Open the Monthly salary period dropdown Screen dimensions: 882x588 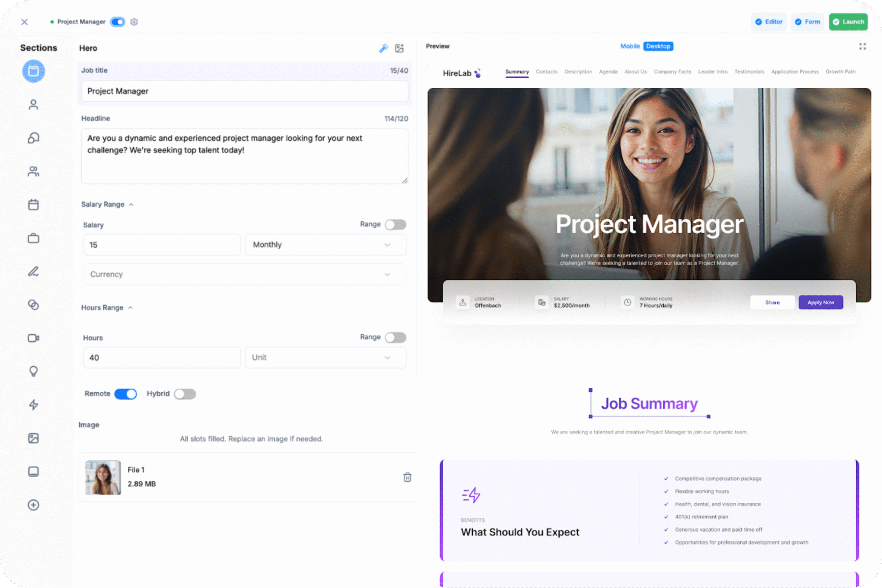(x=325, y=245)
